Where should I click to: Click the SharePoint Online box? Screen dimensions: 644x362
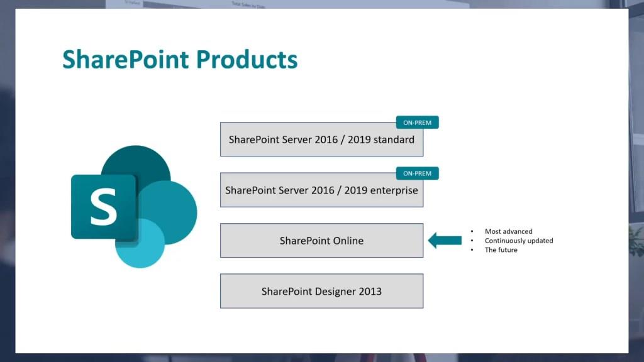[321, 241]
